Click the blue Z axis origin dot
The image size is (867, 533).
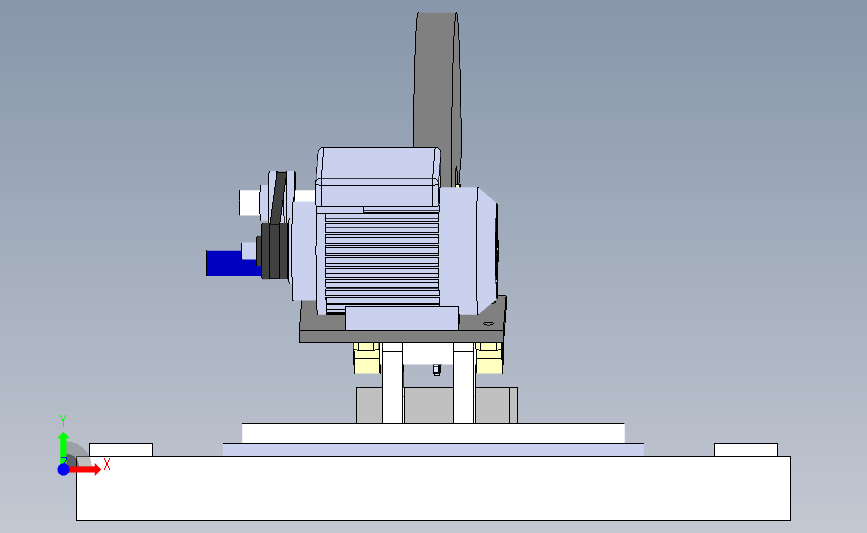click(x=64, y=469)
